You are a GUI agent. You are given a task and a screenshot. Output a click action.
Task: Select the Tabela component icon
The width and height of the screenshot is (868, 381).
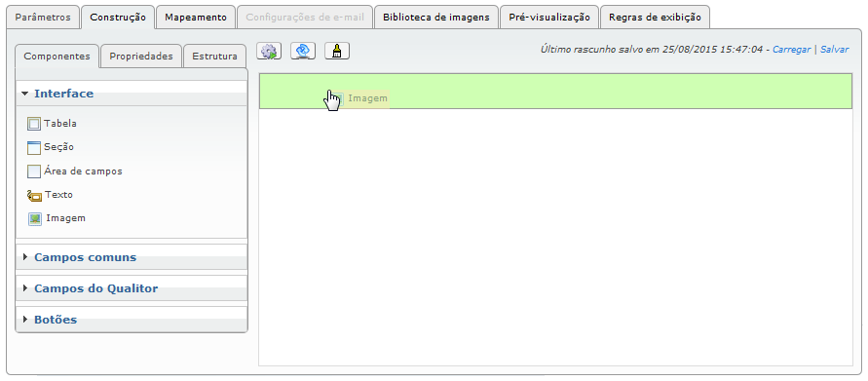point(34,124)
